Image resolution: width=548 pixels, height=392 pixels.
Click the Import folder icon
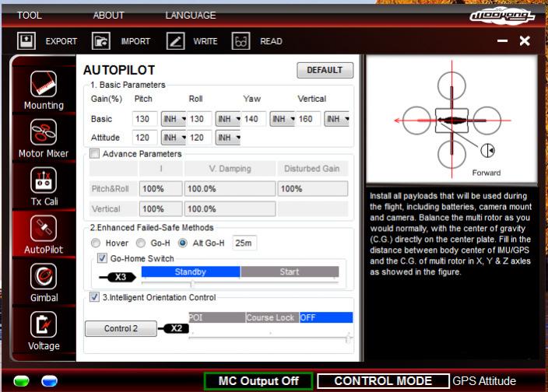[x=101, y=40]
